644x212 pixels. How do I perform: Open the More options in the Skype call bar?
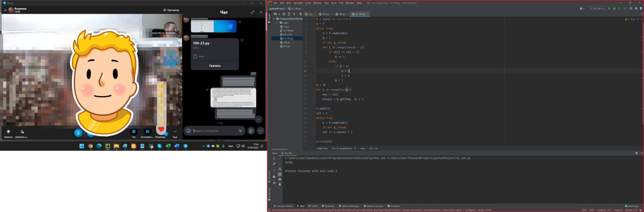175,133
